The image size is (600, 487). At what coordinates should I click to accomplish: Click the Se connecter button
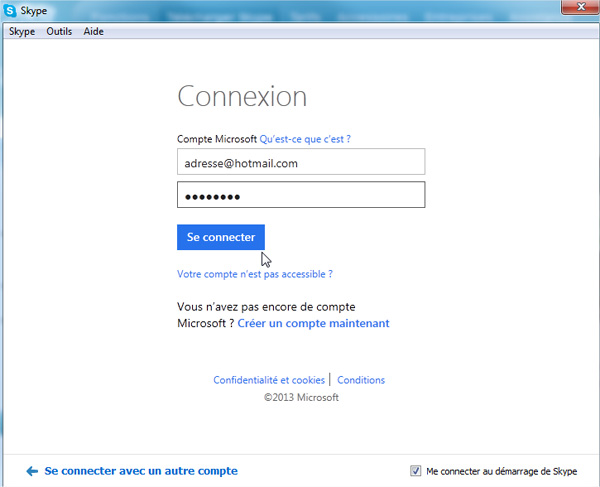click(221, 237)
